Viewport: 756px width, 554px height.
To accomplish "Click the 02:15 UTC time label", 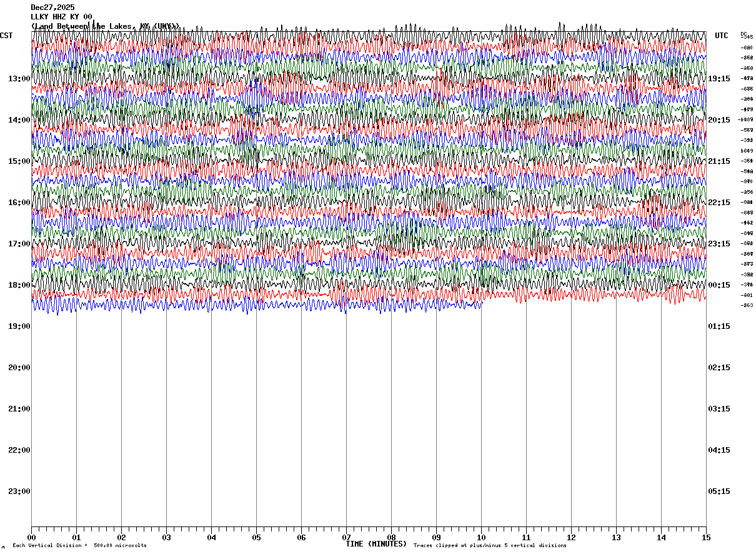I will [719, 368].
